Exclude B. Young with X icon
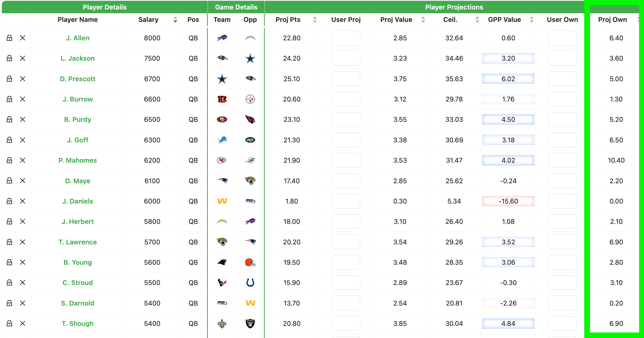The width and height of the screenshot is (644, 338). (x=23, y=262)
